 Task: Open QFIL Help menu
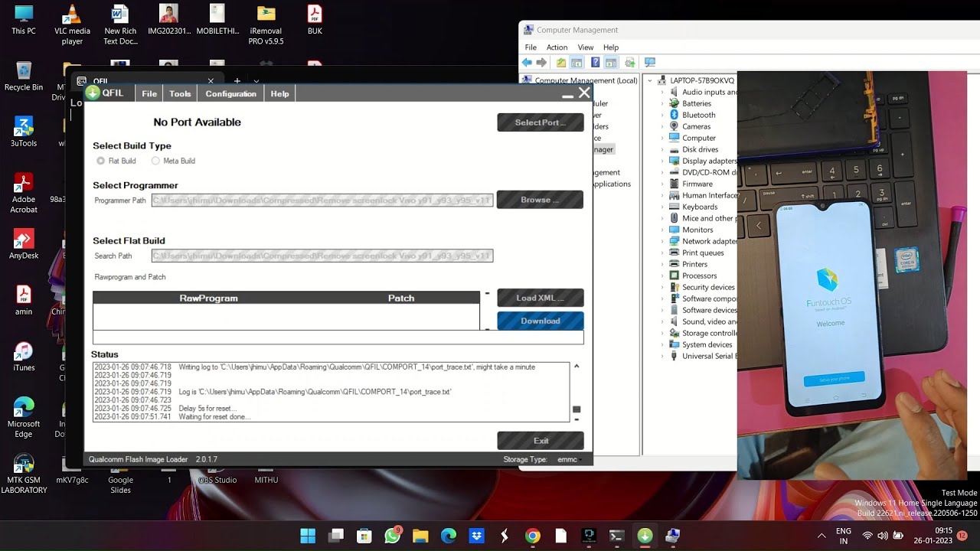(x=279, y=93)
